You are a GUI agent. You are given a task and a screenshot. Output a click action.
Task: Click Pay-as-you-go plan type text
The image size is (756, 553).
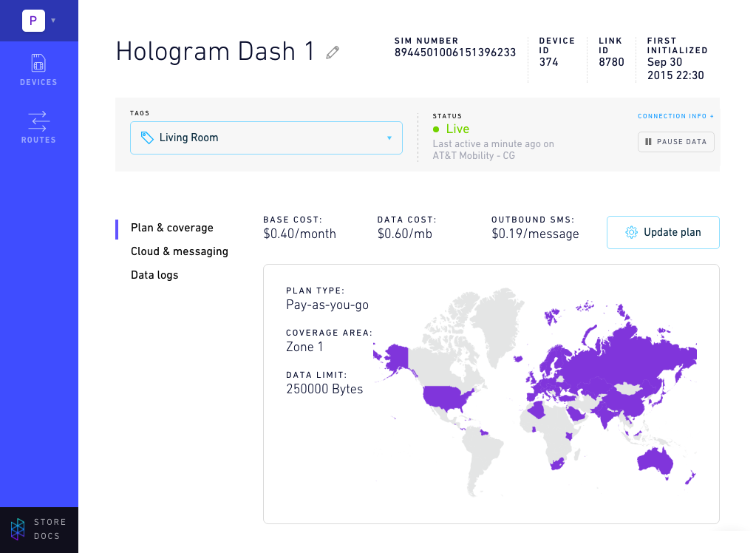pos(327,305)
